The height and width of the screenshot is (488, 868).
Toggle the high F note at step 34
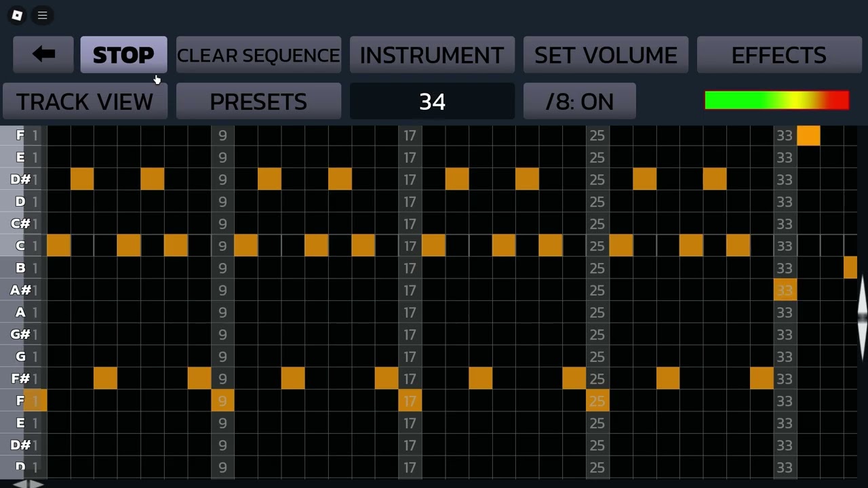tap(808, 136)
